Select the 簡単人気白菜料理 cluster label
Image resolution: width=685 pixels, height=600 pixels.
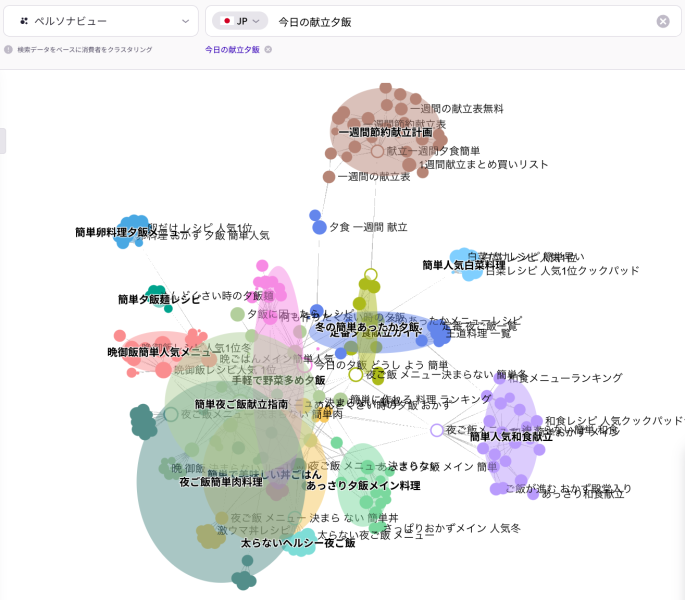click(x=463, y=265)
